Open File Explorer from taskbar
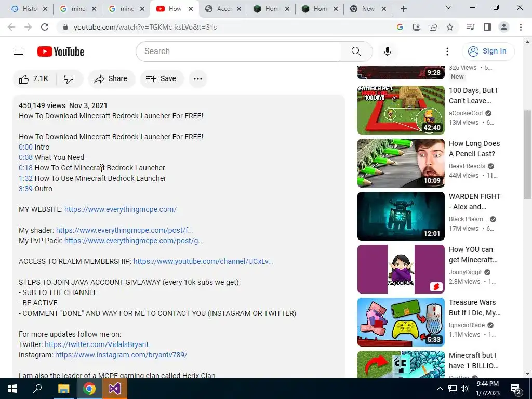532x399 pixels. click(x=63, y=389)
